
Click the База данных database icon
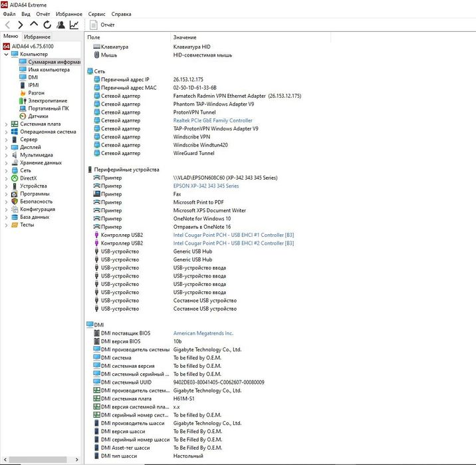tap(15, 217)
